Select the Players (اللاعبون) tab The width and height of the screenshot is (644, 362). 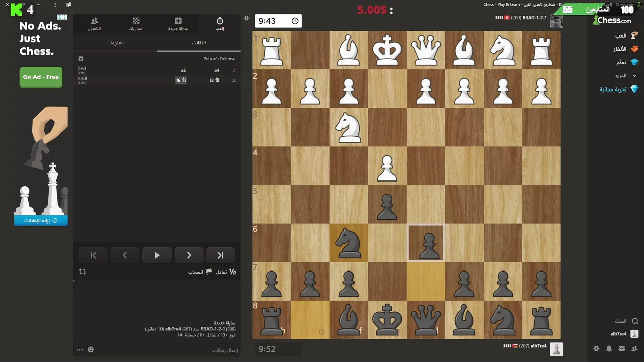[x=94, y=24]
